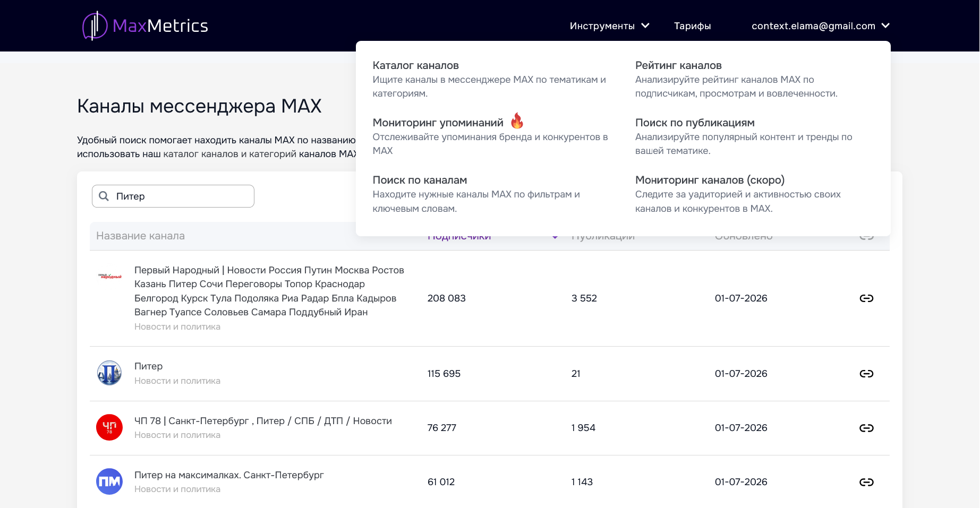Click publications count 3 552
Screen dimensions: 980x508
(x=584, y=298)
